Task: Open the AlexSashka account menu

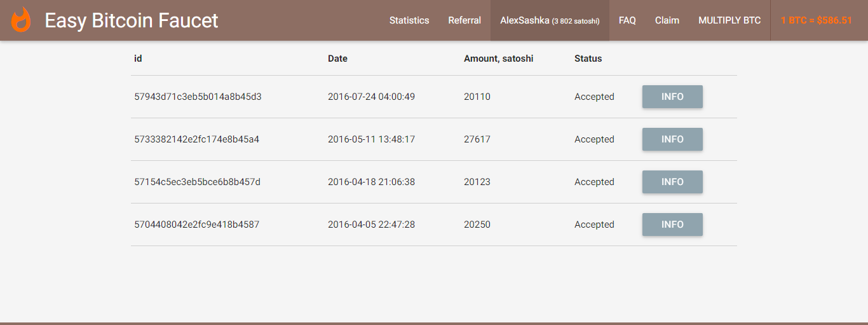Action: (550, 20)
